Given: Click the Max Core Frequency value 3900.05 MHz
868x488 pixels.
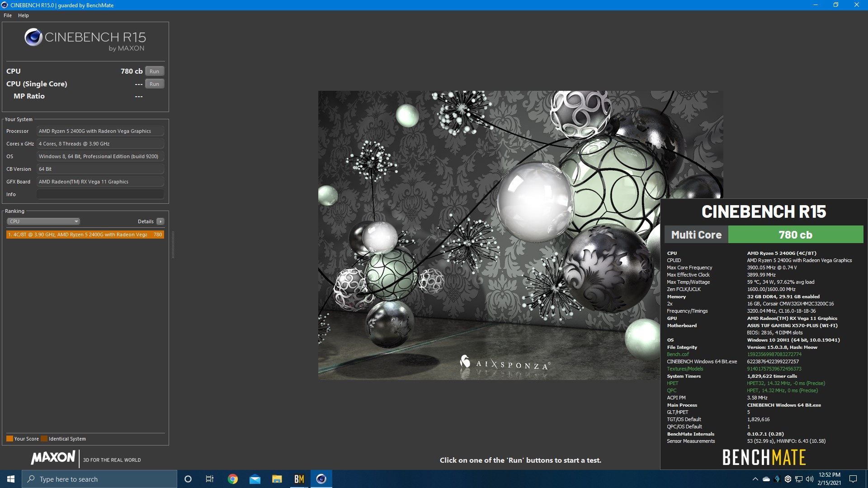Looking at the screenshot, I should tap(772, 267).
